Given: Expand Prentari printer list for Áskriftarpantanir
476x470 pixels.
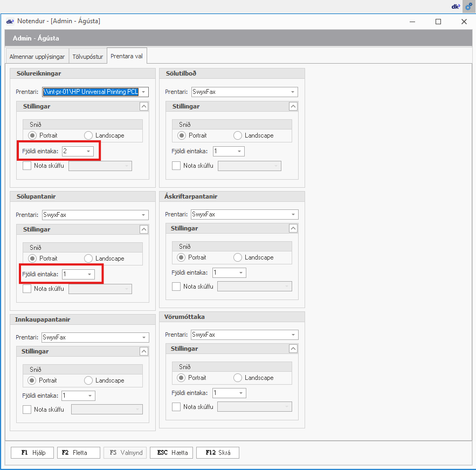Looking at the screenshot, I should tap(293, 214).
